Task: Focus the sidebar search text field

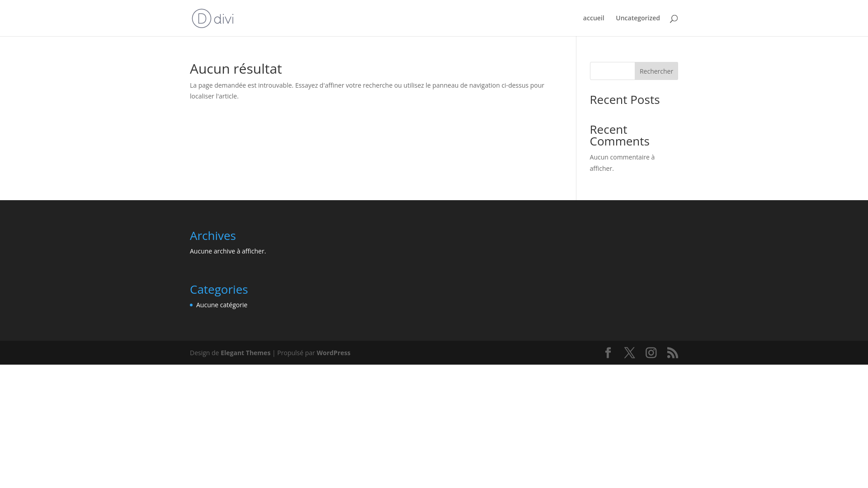Action: 613,71
